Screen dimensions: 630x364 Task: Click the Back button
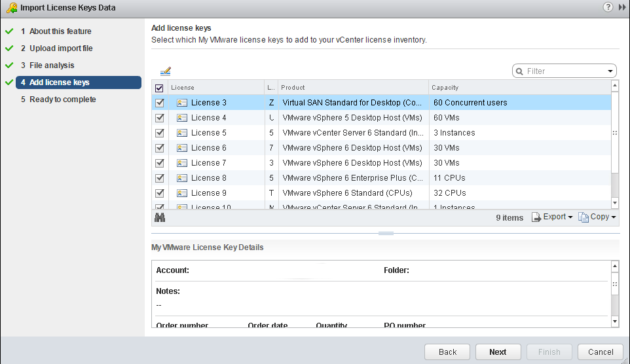pyautogui.click(x=447, y=352)
